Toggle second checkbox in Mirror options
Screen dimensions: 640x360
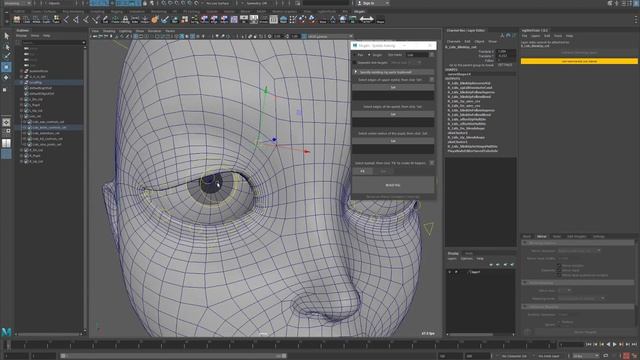click(x=559, y=270)
